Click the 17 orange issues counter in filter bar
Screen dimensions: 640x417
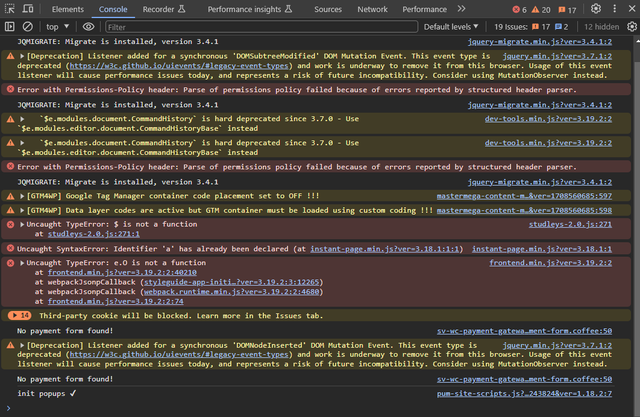click(541, 27)
